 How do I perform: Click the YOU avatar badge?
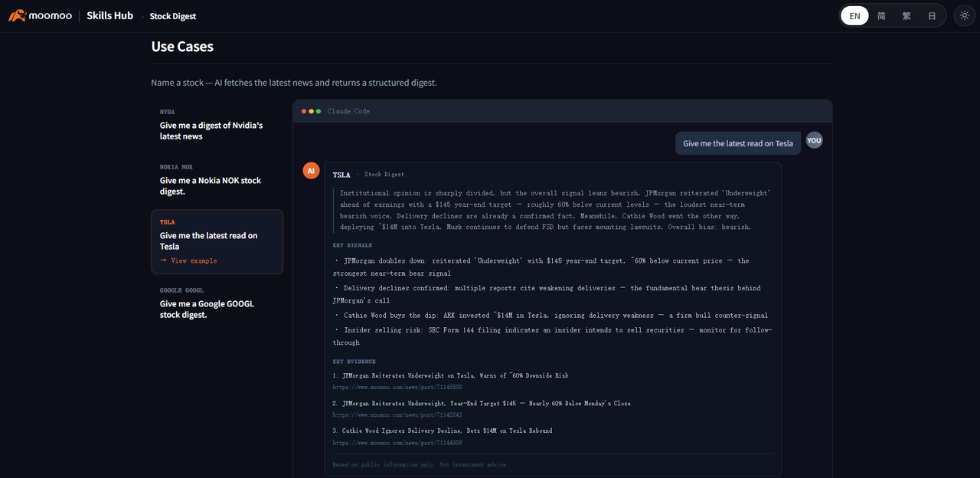pyautogui.click(x=814, y=140)
